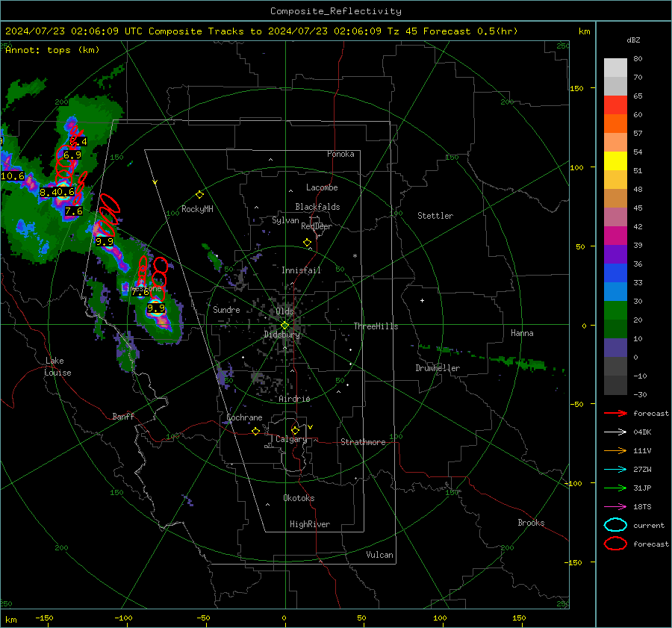672x628 pixels.
Task: Click the yellow diamond marker near RockyMH
Action: [199, 195]
